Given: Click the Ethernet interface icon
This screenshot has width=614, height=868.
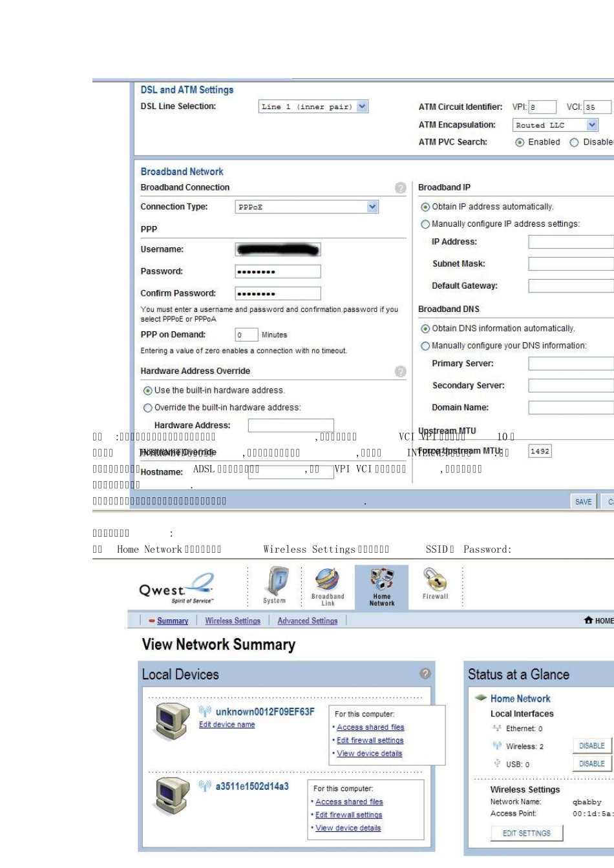Looking at the screenshot, I should [x=497, y=728].
